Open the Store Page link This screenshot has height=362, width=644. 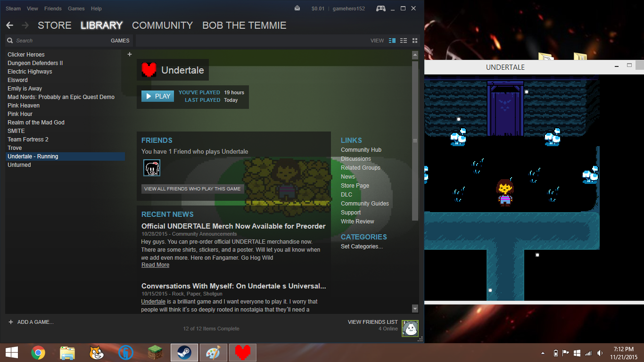pos(355,186)
